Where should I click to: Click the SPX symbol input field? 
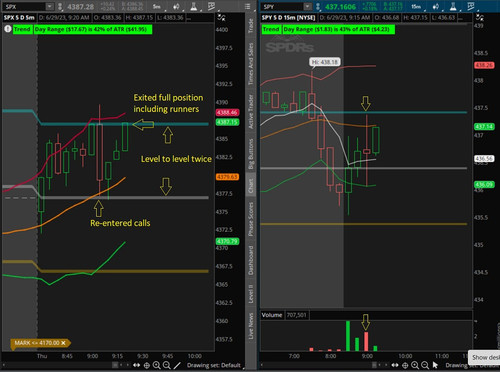coord(24,6)
